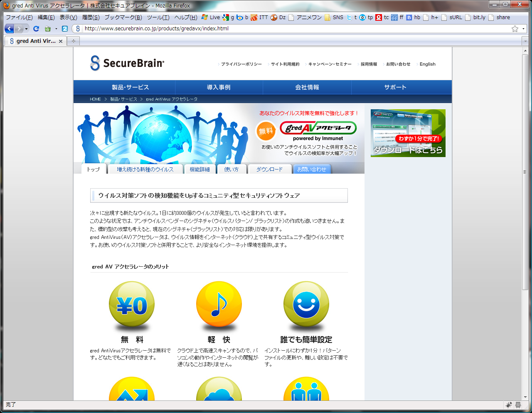Open the サイト利用規約 link
Viewport: 532px width, 413px height.
[285, 64]
